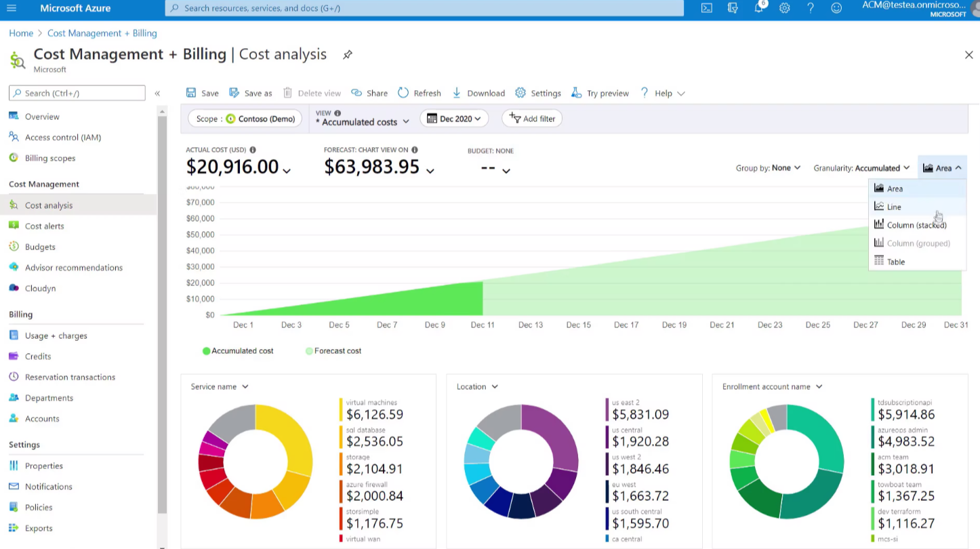980x549 pixels.
Task: Select the Accumulated cost legend swatch
Action: coord(206,350)
